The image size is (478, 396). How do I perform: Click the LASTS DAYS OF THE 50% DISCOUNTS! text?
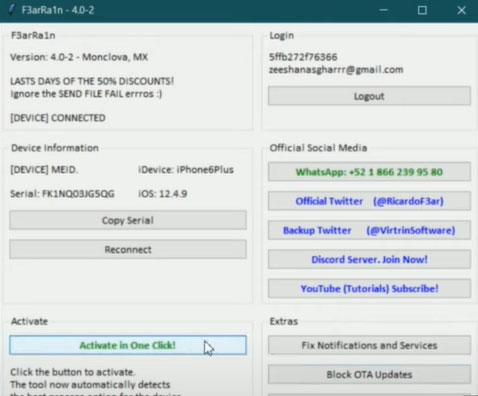(92, 81)
